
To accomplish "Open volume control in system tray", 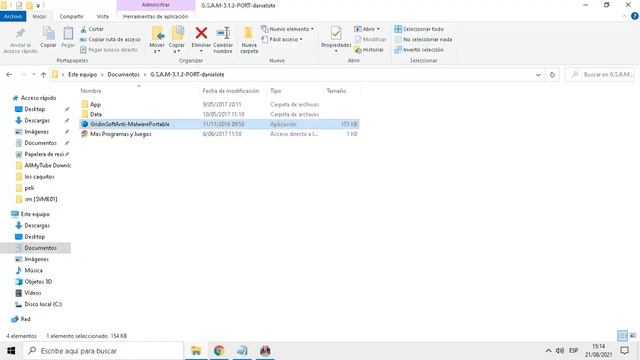I will click(x=560, y=351).
